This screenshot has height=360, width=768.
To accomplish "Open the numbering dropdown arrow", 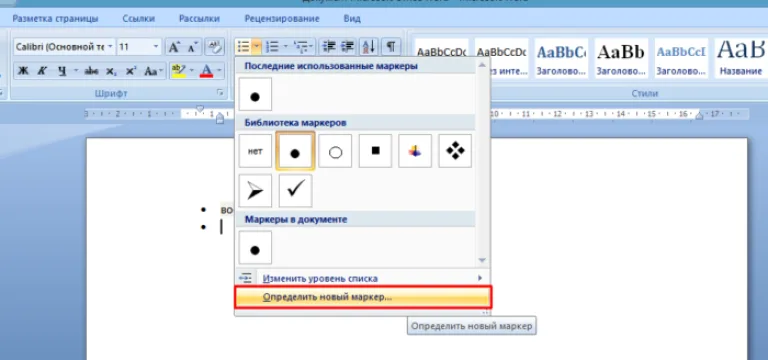I will coord(286,47).
